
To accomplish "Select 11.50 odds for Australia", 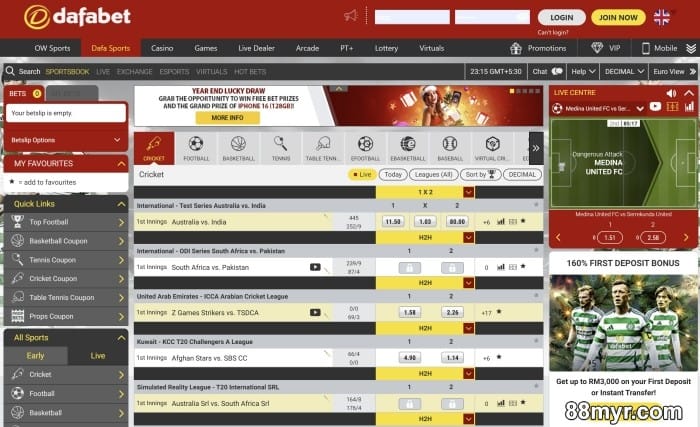I will click(393, 221).
